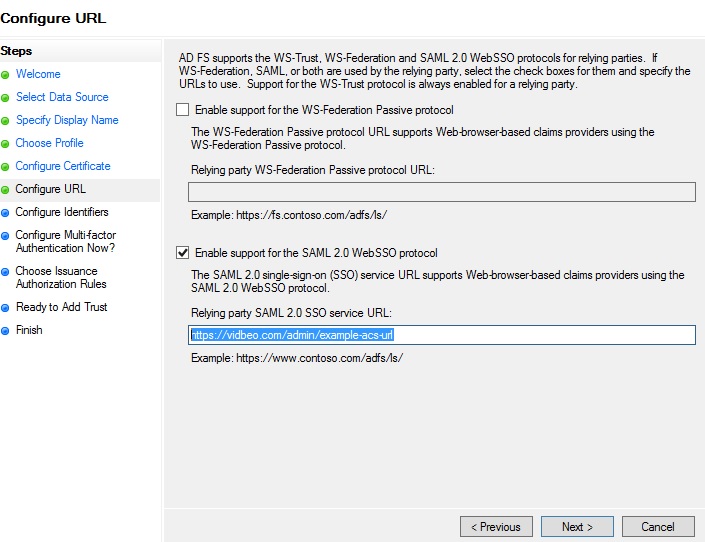This screenshot has width=705, height=542.
Task: Uncheck the SAML 2.0 WebSSO protocol support
Action: pyautogui.click(x=182, y=253)
